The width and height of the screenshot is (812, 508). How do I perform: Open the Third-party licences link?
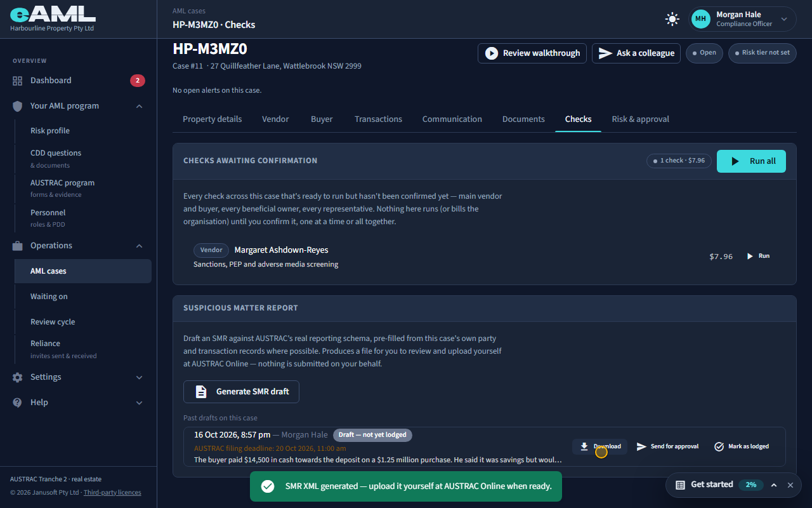(112, 493)
